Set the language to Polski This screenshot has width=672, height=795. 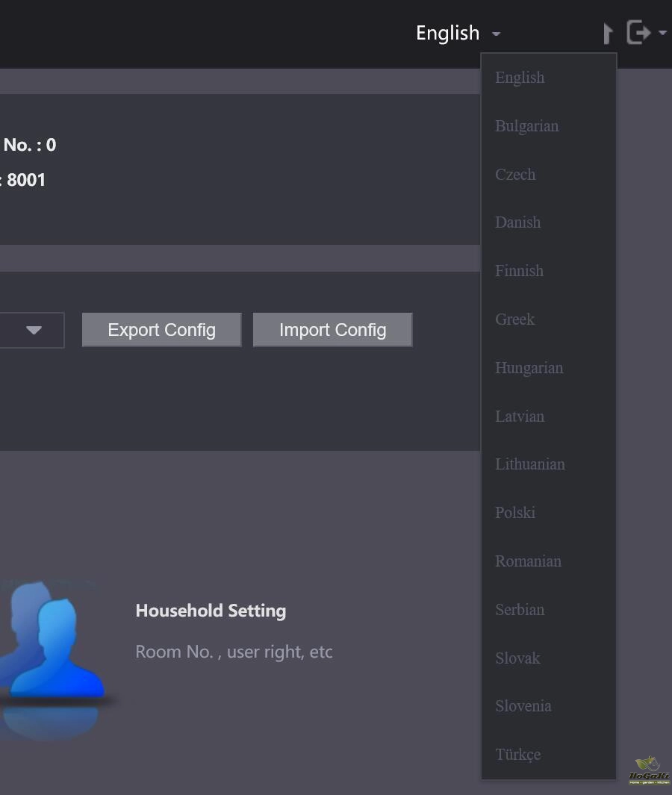click(515, 513)
